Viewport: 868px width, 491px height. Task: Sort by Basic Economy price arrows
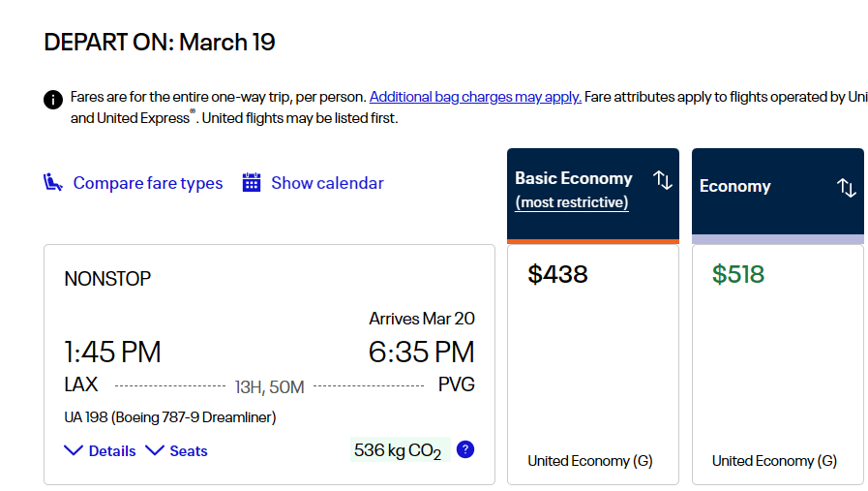pyautogui.click(x=663, y=180)
